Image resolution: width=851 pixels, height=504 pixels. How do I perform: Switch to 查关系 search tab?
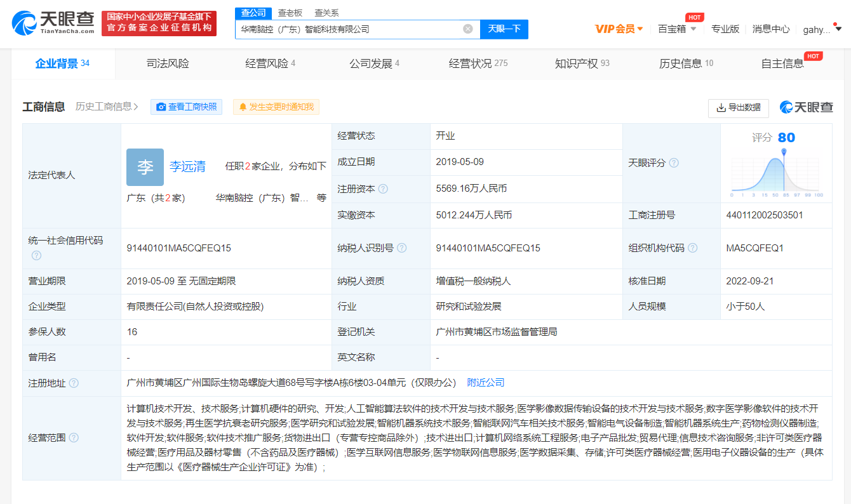[326, 13]
